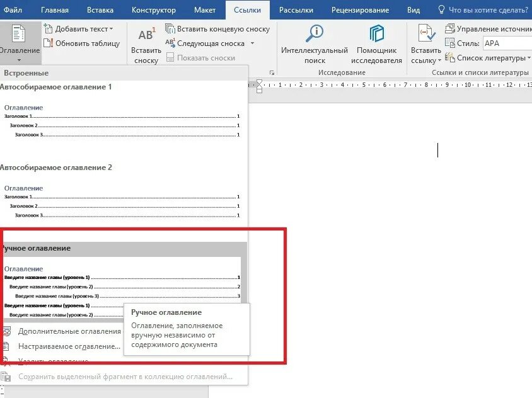This screenshot has width=532, height=398.
Task: Click the Ручное оглавление heading bar
Action: tap(124, 248)
